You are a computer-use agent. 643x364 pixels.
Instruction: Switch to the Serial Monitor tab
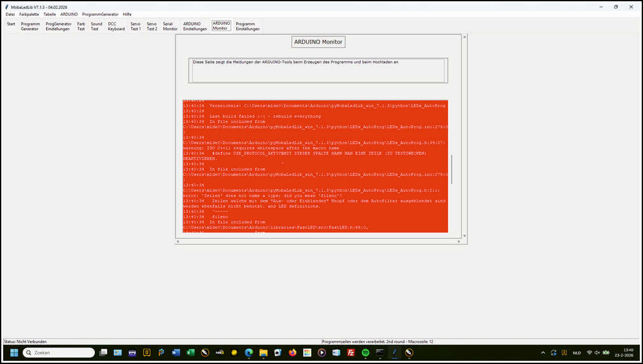coord(170,26)
